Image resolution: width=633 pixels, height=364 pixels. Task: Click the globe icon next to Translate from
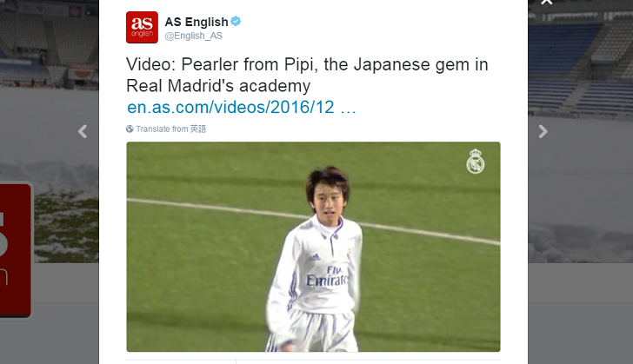click(130, 129)
